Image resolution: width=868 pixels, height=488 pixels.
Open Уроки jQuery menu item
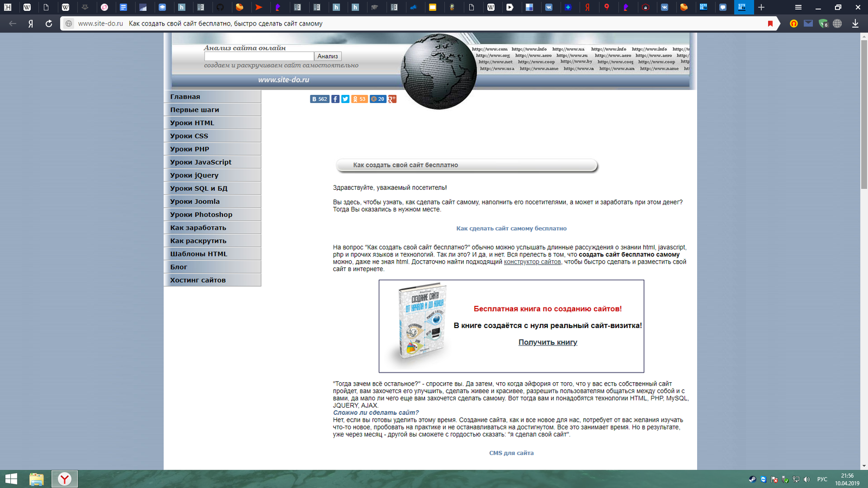tap(212, 175)
